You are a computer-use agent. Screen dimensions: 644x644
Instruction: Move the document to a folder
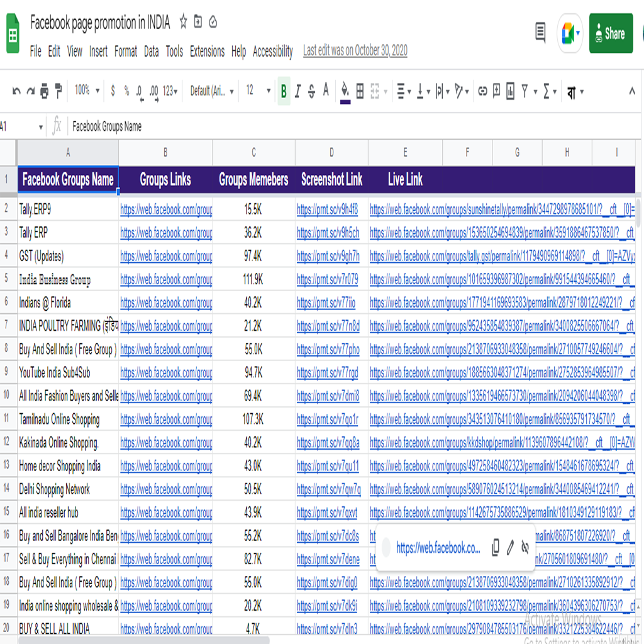198,21
